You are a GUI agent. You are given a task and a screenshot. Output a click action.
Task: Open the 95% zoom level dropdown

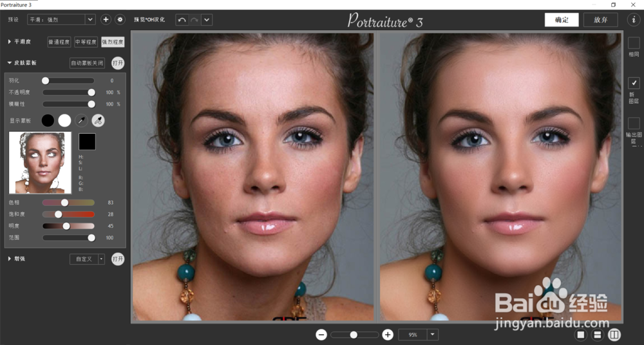click(x=433, y=335)
